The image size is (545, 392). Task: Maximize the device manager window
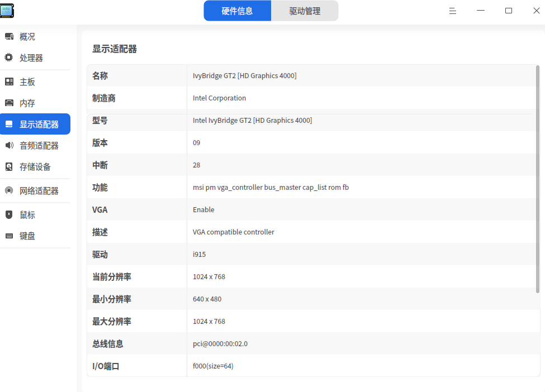coord(509,11)
